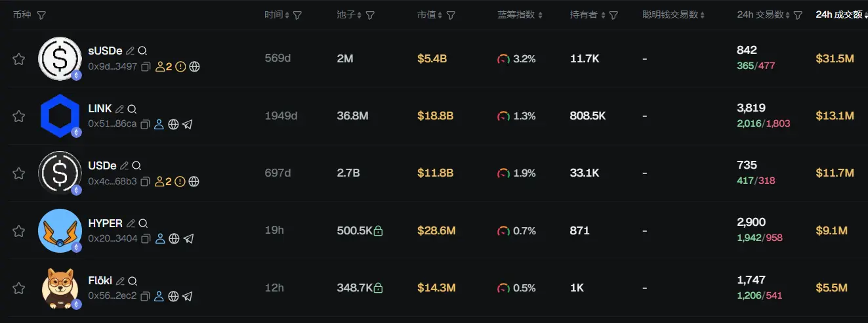Edit the Flōki name with pencil icon
This screenshot has width=868, height=323.
tap(121, 280)
